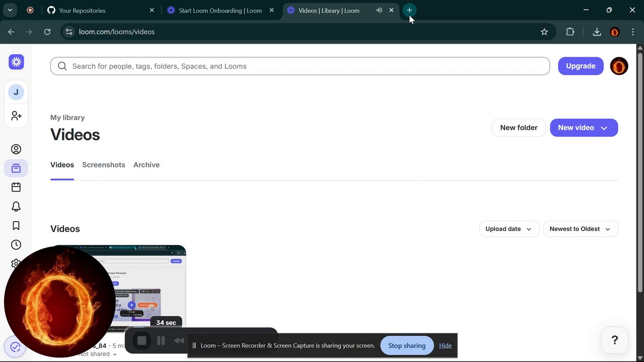Open the History clock icon

(16, 245)
